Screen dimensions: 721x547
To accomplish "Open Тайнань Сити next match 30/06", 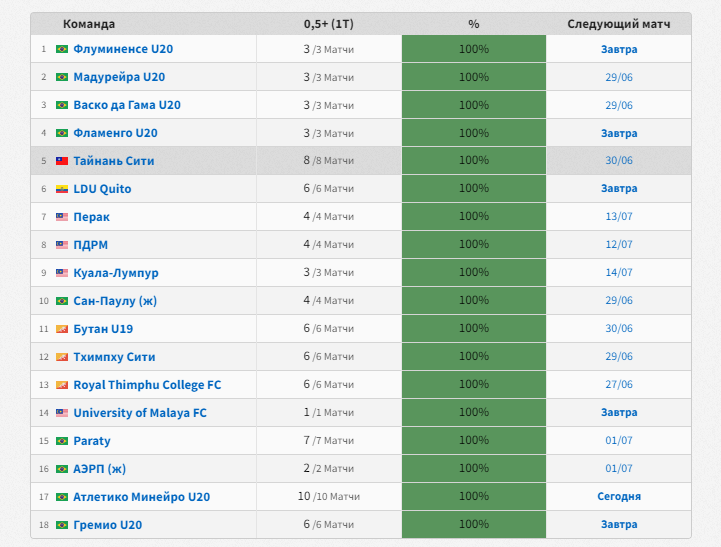I will coord(619,160).
